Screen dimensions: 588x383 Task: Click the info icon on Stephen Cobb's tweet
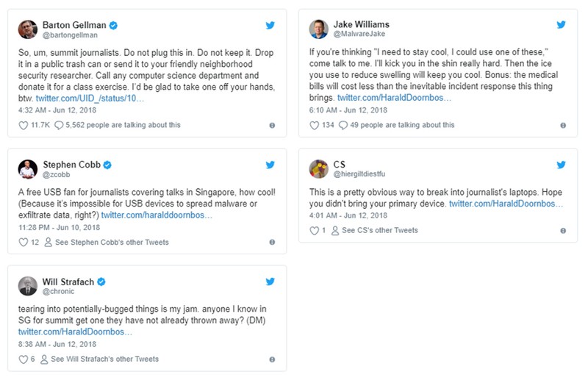pyautogui.click(x=272, y=243)
